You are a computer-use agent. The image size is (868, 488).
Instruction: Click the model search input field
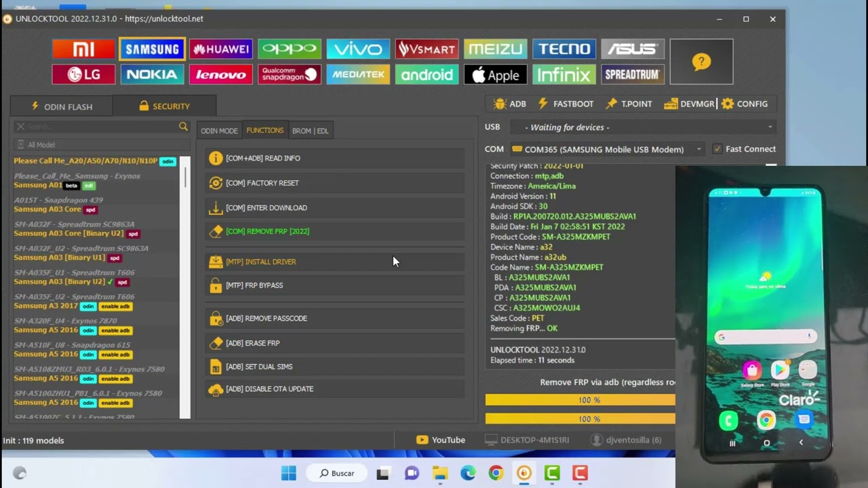coord(100,127)
